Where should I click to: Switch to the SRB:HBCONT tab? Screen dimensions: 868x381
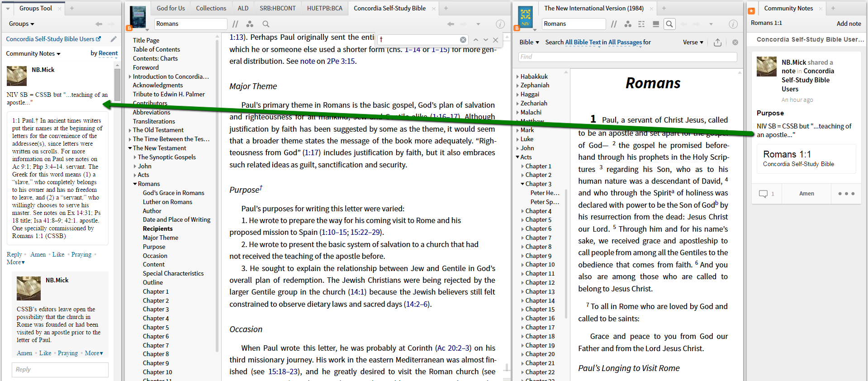(x=278, y=8)
